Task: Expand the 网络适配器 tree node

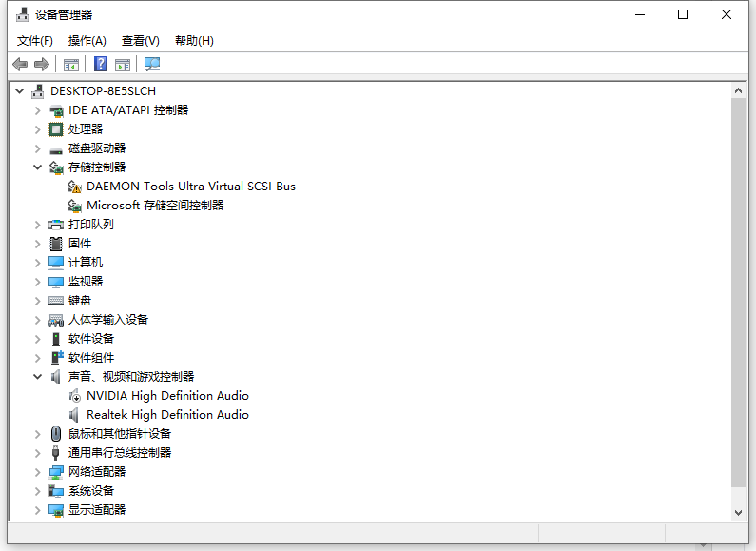Action: click(x=38, y=471)
